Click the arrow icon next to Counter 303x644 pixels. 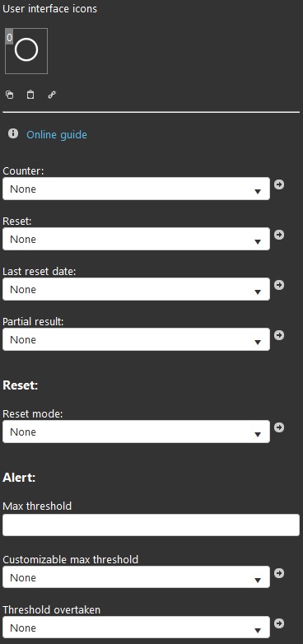(x=279, y=184)
